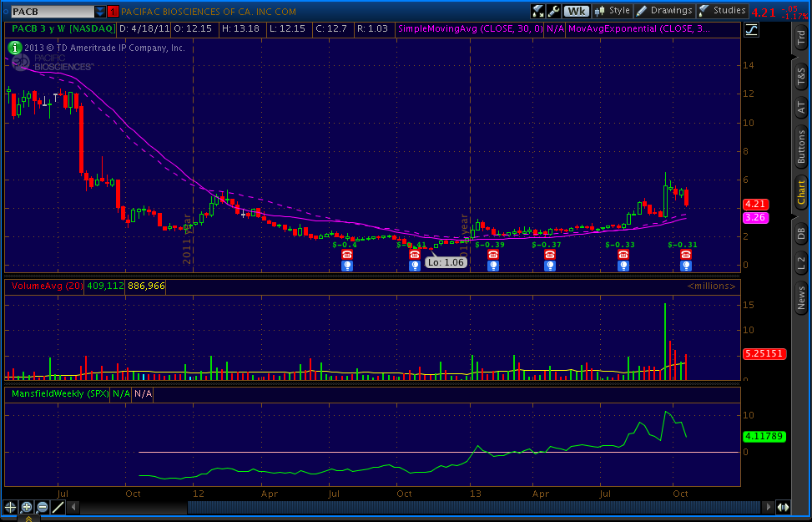Open the Studies button
The image size is (812, 522).
723,11
